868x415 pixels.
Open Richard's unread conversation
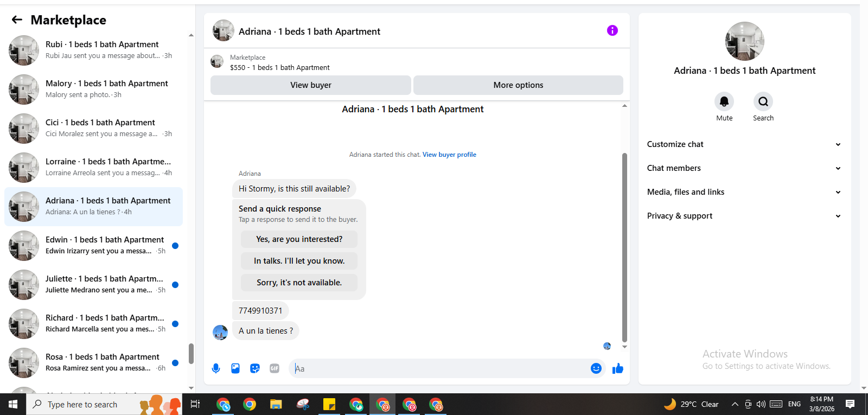(93, 323)
